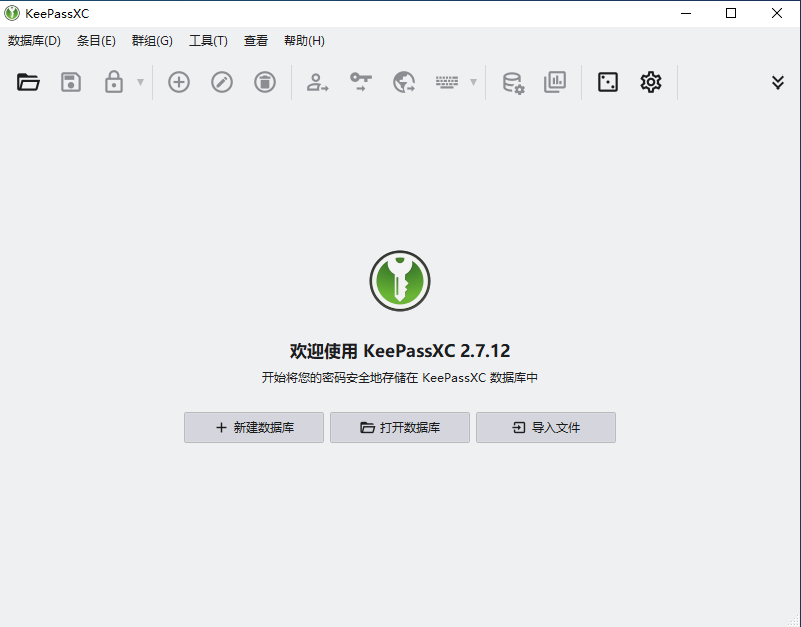Click the 新建数据库 button
This screenshot has height=627, width=801.
click(x=253, y=427)
